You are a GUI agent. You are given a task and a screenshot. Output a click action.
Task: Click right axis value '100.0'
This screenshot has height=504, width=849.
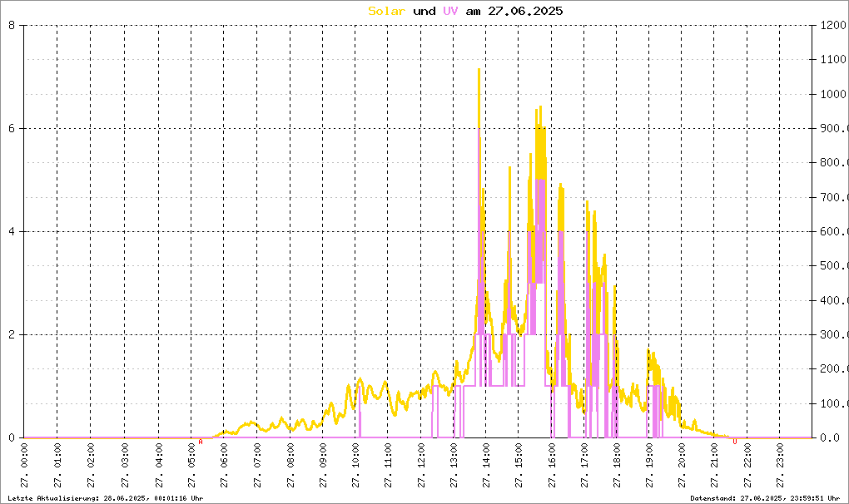pyautogui.click(x=834, y=403)
